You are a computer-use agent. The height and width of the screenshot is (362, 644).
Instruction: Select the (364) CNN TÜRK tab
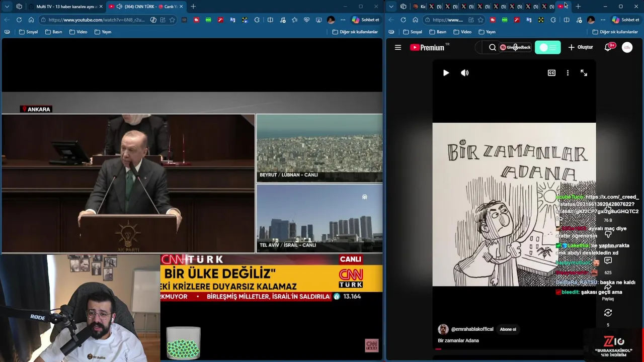[146, 7]
